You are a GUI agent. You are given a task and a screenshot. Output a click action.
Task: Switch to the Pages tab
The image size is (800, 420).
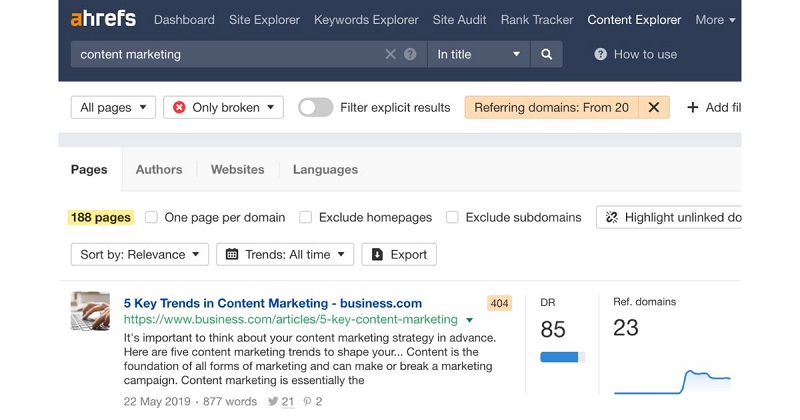[89, 169]
